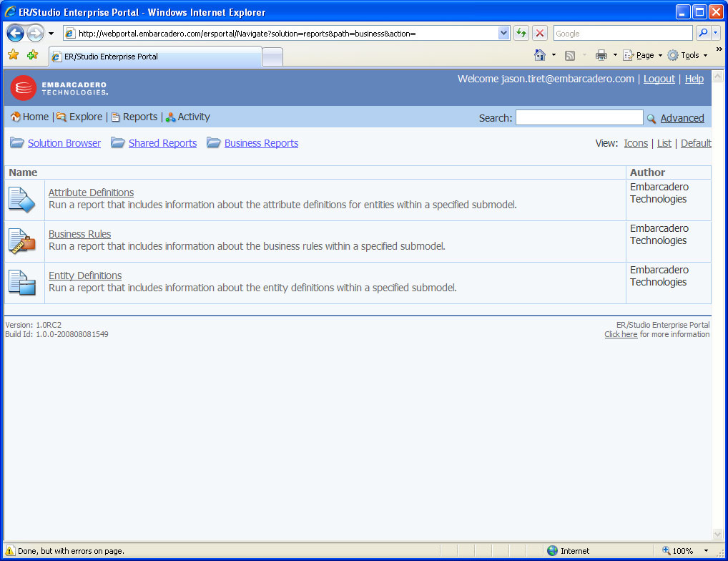
Task: Open the Help link
Action: [694, 79]
